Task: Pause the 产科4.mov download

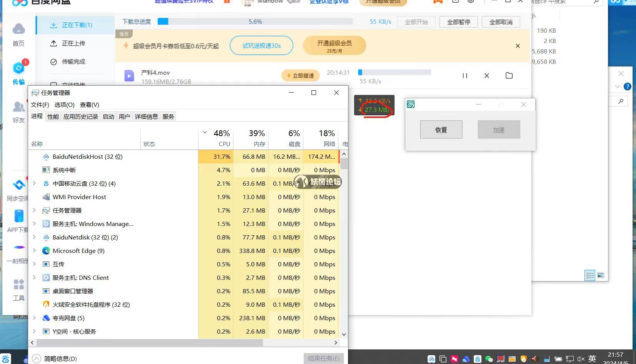Action: (465, 76)
